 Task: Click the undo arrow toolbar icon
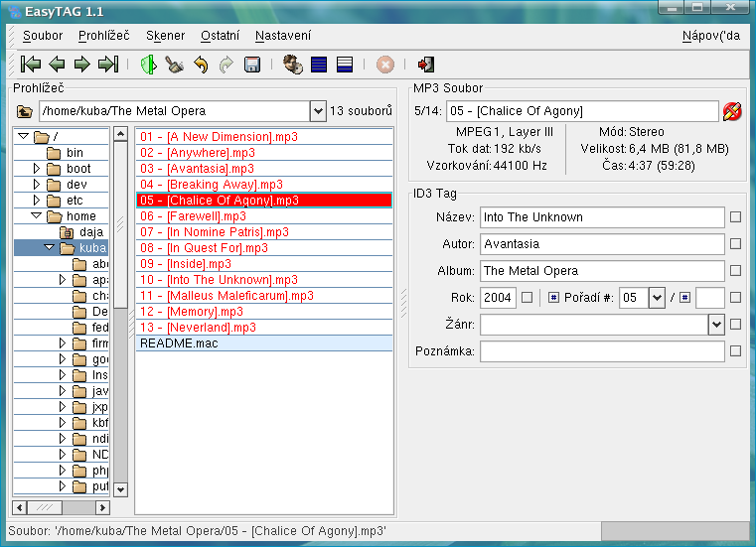click(x=201, y=65)
